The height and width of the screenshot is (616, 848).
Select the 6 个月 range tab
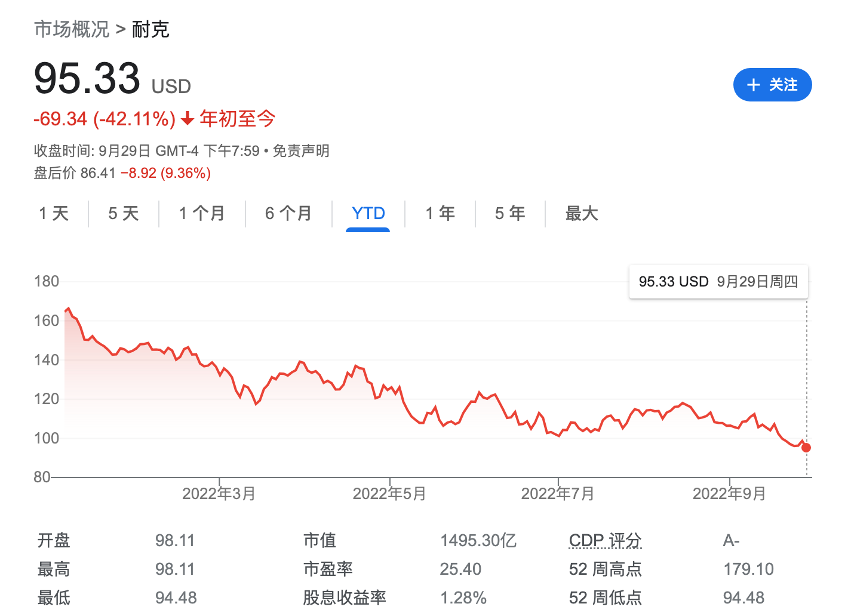[288, 213]
